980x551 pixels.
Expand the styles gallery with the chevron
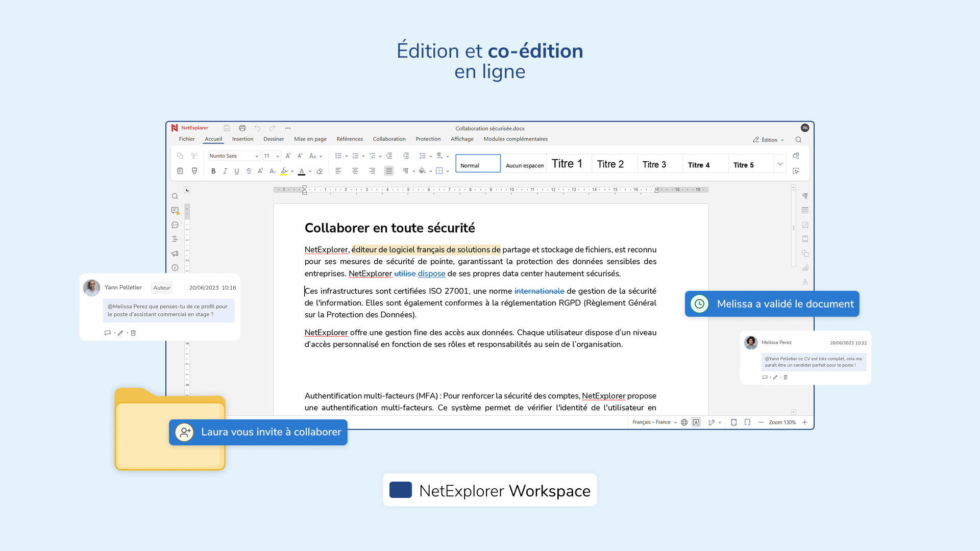pyautogui.click(x=780, y=164)
